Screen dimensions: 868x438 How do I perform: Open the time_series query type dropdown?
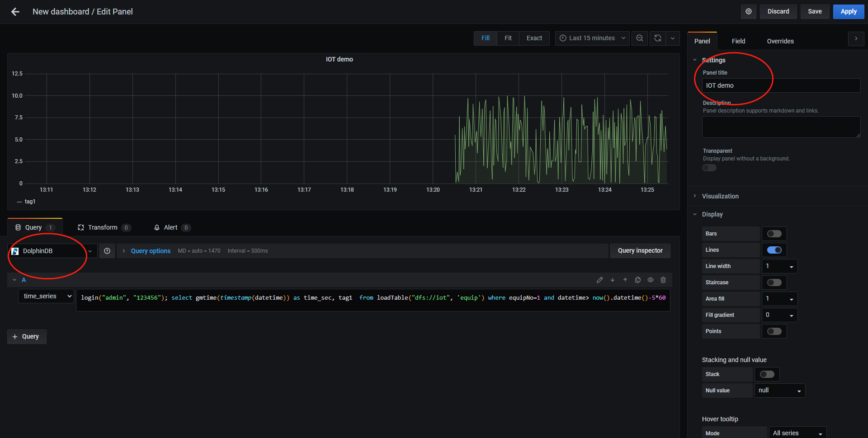coord(46,296)
